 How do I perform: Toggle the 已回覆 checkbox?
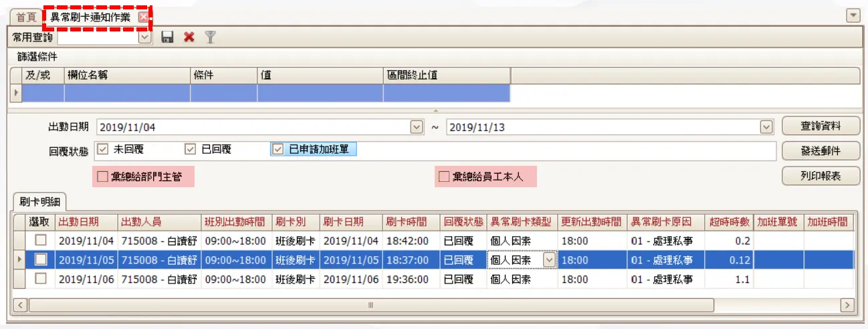190,150
